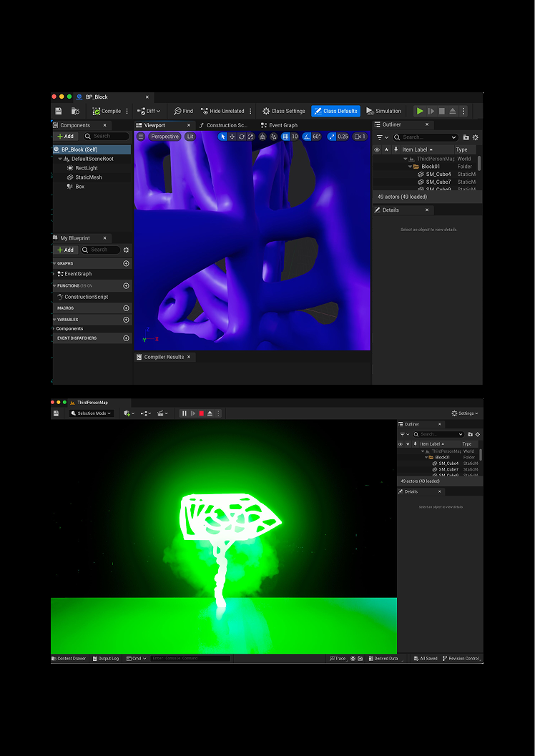This screenshot has height=756, width=535.
Task: Collapse Block01 folder in BP_Block Outliner
Action: (410, 167)
